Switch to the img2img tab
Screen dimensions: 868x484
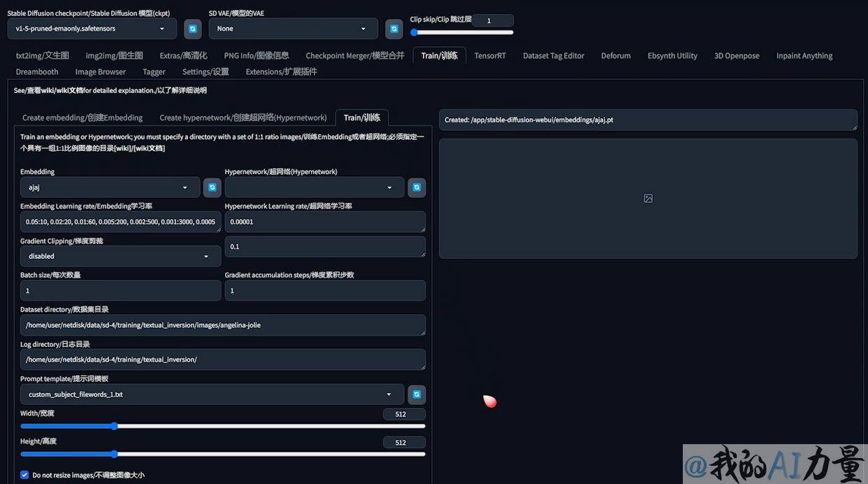[x=115, y=56]
